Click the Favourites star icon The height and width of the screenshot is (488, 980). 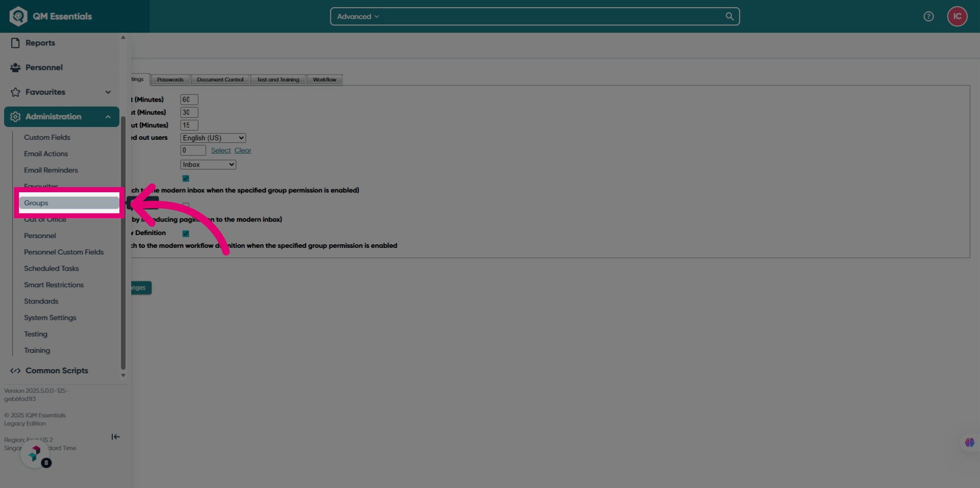(15, 92)
